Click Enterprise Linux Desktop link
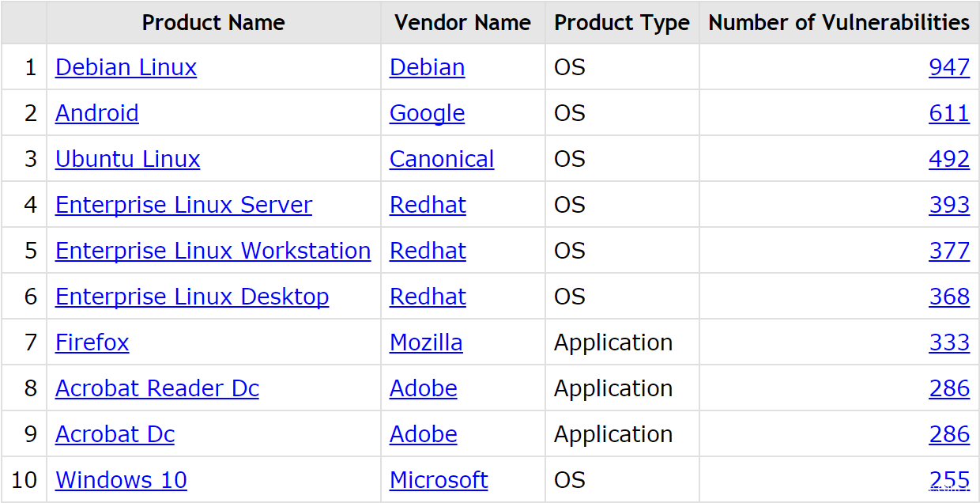This screenshot has height=503, width=980. [x=192, y=297]
